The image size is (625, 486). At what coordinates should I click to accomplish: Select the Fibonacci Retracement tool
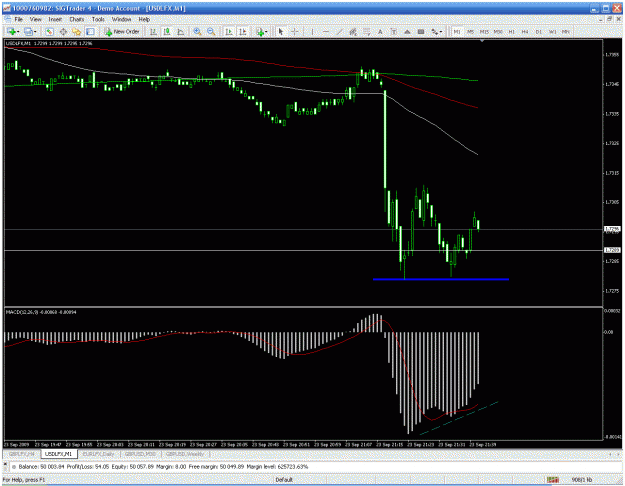367,31
